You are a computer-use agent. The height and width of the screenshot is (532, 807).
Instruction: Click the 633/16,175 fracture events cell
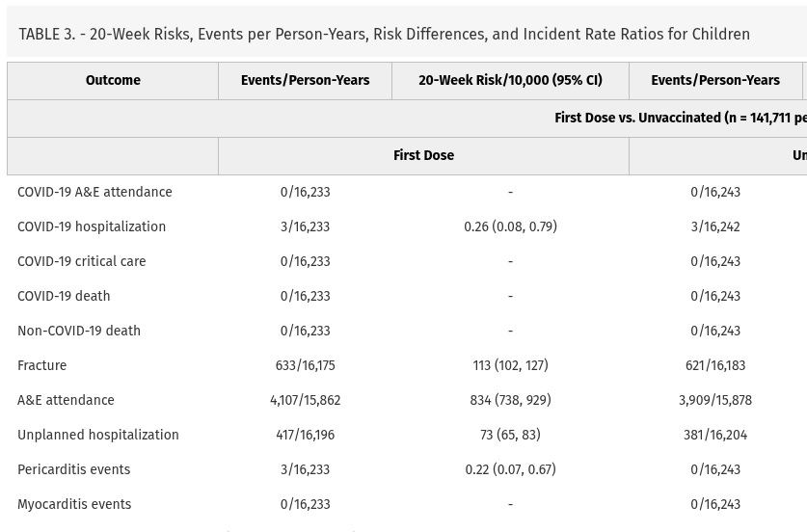305,366
